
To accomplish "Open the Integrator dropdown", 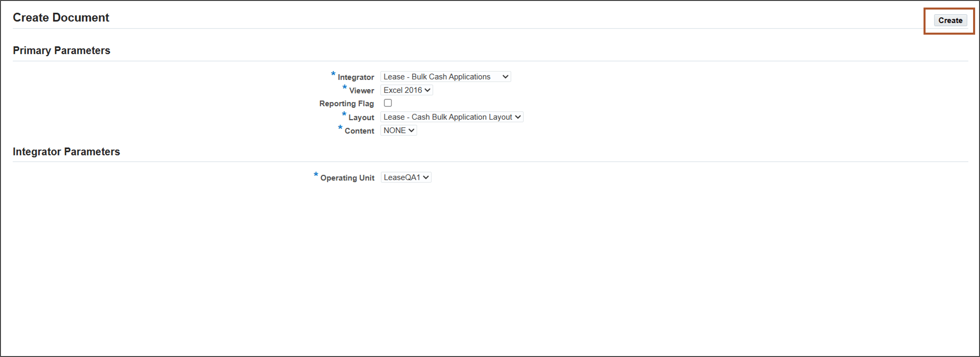I will [445, 76].
